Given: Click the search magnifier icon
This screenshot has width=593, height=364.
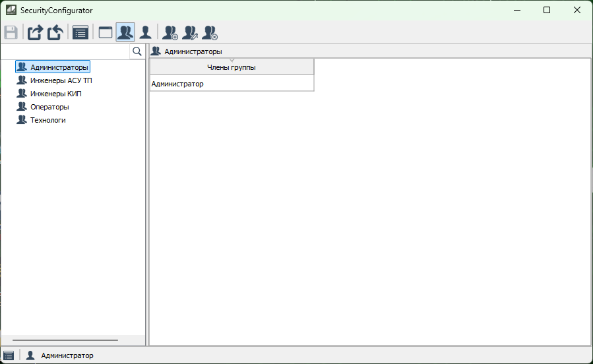Looking at the screenshot, I should 137,51.
